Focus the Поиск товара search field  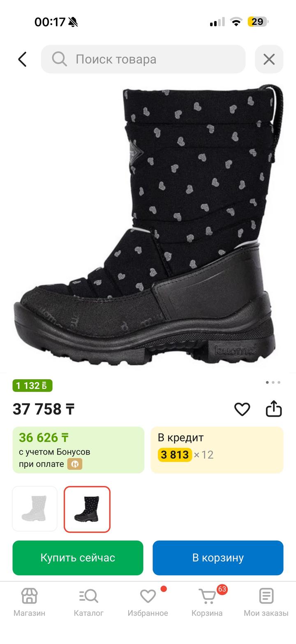click(x=143, y=59)
